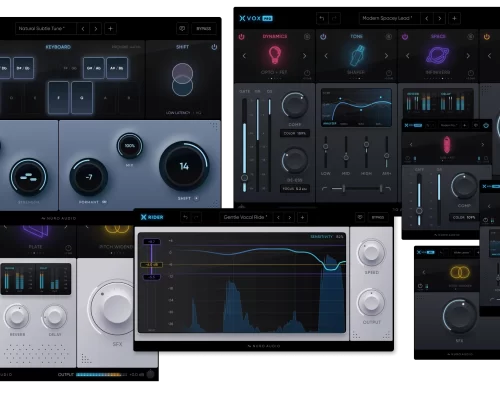Redo change in Rider header

click(x=196, y=218)
